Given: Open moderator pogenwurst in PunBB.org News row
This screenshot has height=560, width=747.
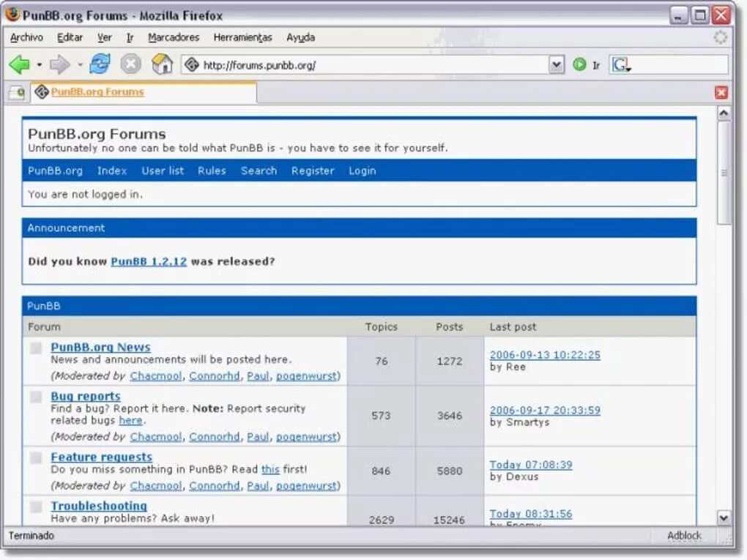Looking at the screenshot, I should click(306, 376).
